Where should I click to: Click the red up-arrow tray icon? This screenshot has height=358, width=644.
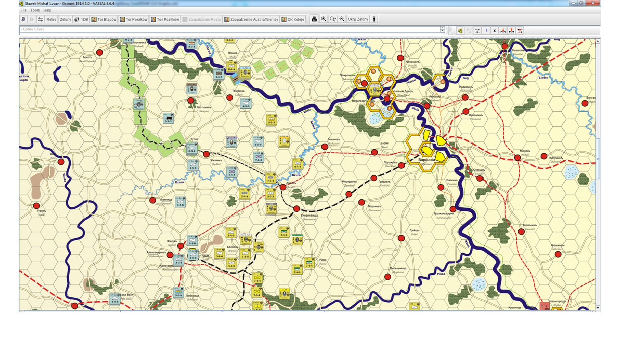pyautogui.click(x=512, y=31)
